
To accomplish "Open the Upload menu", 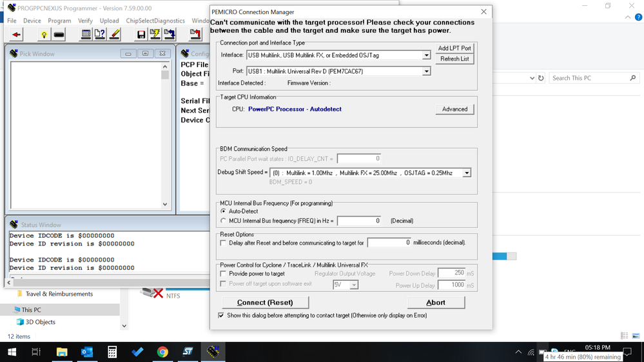I will pos(109,21).
